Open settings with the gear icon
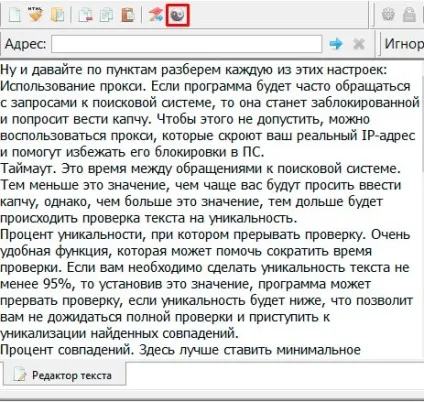424x402 pixels. (388, 15)
